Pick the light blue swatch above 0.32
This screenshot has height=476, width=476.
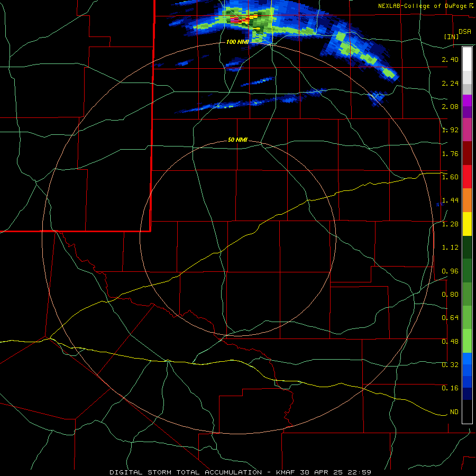coord(467,359)
